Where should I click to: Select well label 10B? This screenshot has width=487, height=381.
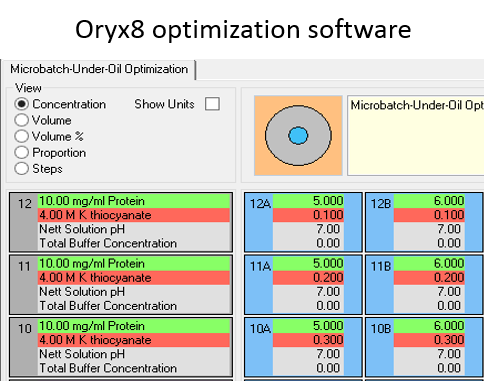(x=381, y=329)
